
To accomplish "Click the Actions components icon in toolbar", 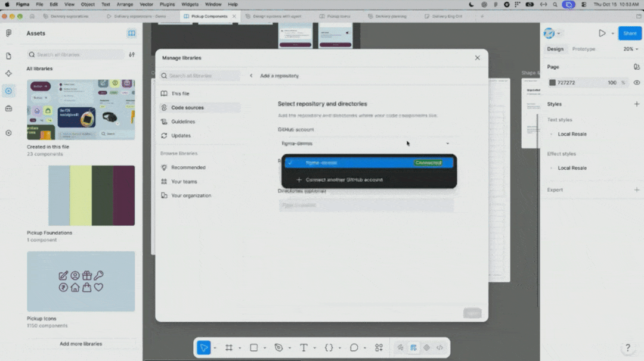I will click(379, 347).
